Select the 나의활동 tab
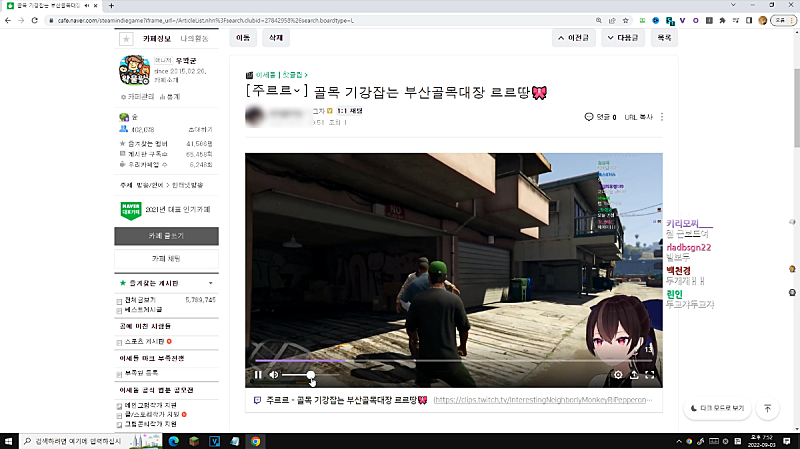800x449 pixels. (x=194, y=39)
